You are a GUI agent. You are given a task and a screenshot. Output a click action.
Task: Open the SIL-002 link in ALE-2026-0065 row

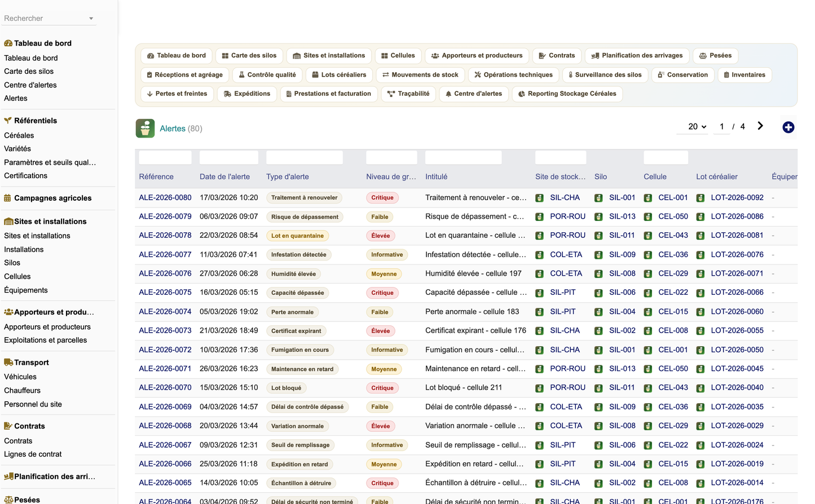(x=622, y=483)
